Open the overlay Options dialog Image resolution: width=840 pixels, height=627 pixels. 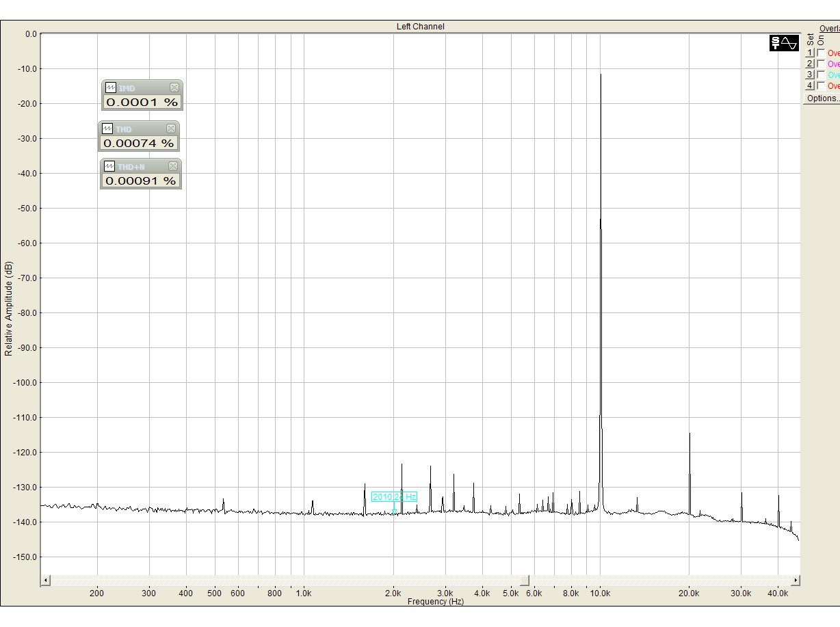[x=822, y=98]
